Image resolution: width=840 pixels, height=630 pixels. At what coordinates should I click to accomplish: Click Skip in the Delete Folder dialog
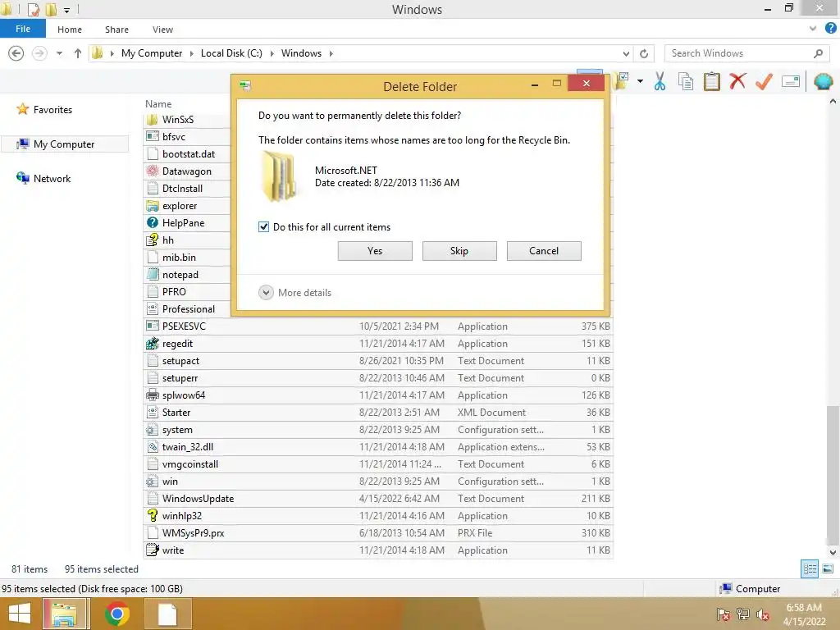(459, 251)
